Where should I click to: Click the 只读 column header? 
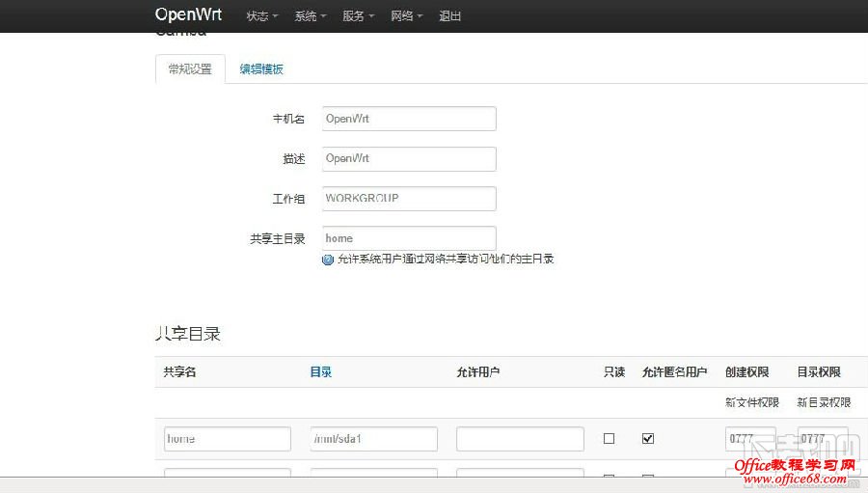[x=614, y=372]
